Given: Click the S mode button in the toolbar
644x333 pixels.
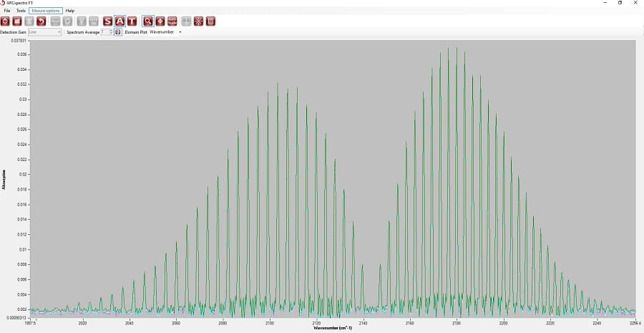Looking at the screenshot, I should pyautogui.click(x=108, y=21).
